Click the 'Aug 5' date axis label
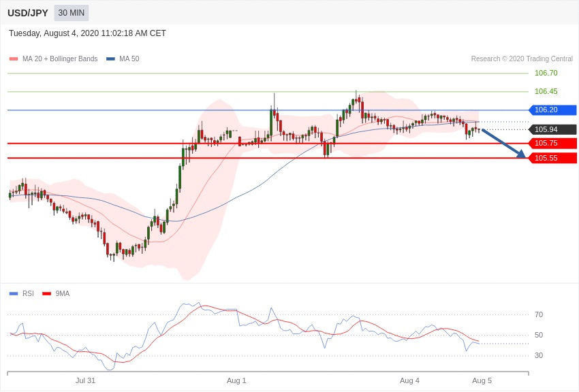The height and width of the screenshot is (392, 579). point(482,380)
